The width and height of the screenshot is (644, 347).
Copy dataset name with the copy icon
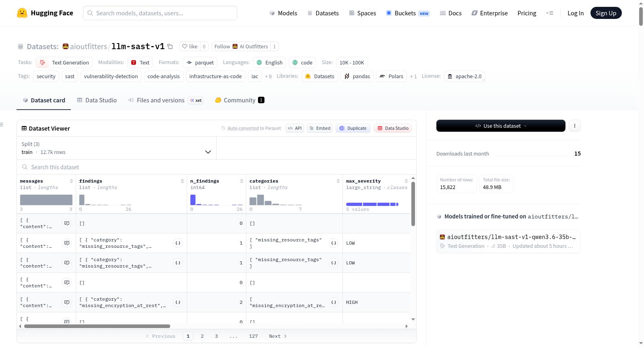170,46
